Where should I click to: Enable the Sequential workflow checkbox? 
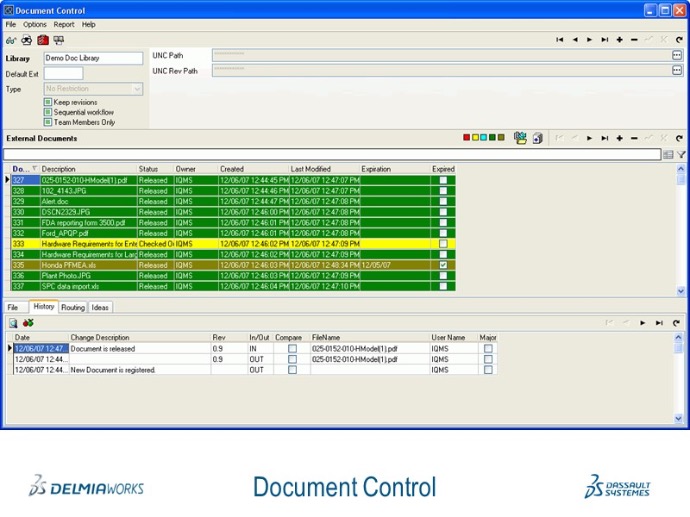click(x=48, y=112)
